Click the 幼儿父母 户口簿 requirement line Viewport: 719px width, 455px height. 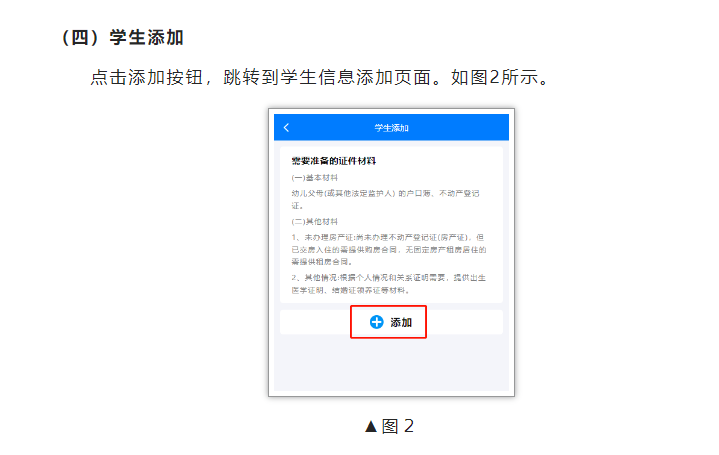click(386, 199)
